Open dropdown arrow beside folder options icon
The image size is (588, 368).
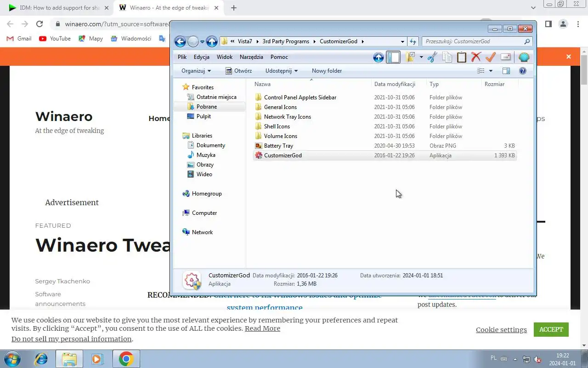click(x=421, y=57)
